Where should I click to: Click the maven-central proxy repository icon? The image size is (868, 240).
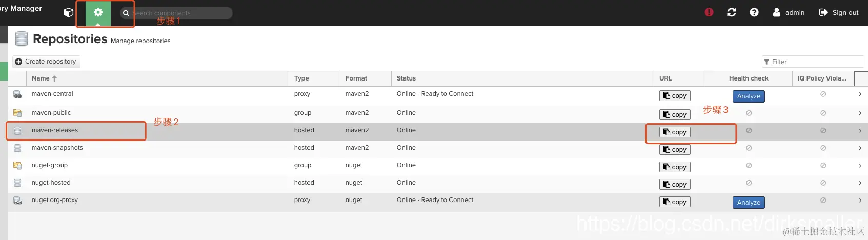tap(17, 94)
